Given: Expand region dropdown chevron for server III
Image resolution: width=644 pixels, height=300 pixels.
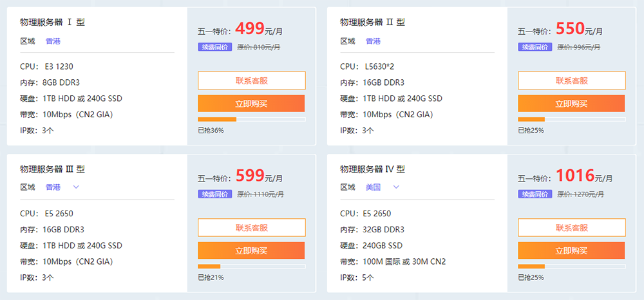Looking at the screenshot, I should [x=75, y=187].
